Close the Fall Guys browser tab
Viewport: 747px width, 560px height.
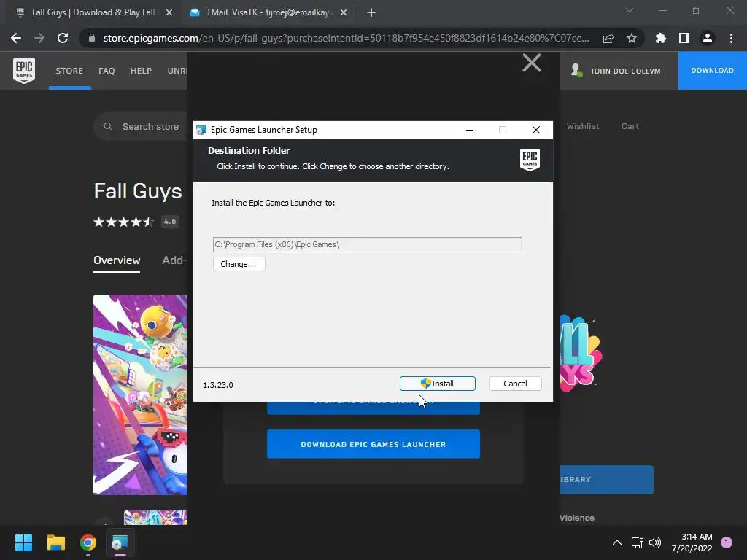pyautogui.click(x=169, y=12)
